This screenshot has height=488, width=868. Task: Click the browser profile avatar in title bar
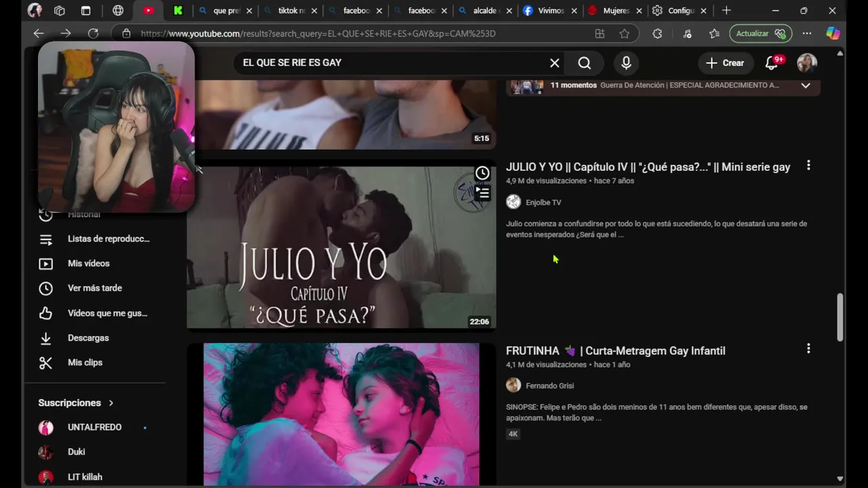pyautogui.click(x=35, y=10)
